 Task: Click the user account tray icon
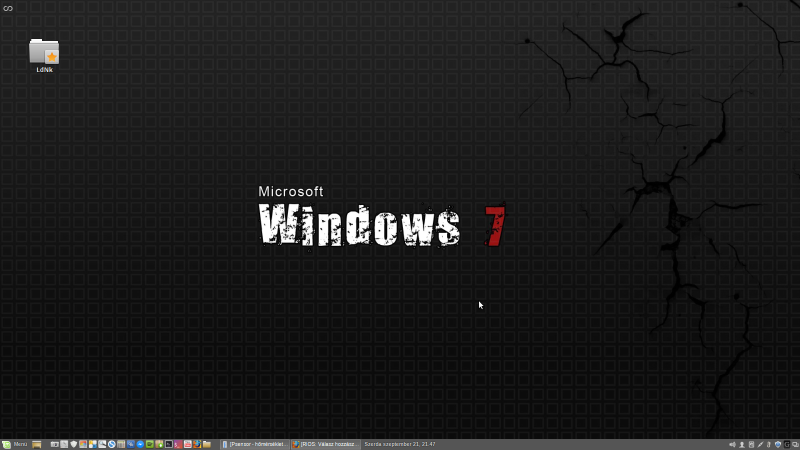(x=742, y=445)
